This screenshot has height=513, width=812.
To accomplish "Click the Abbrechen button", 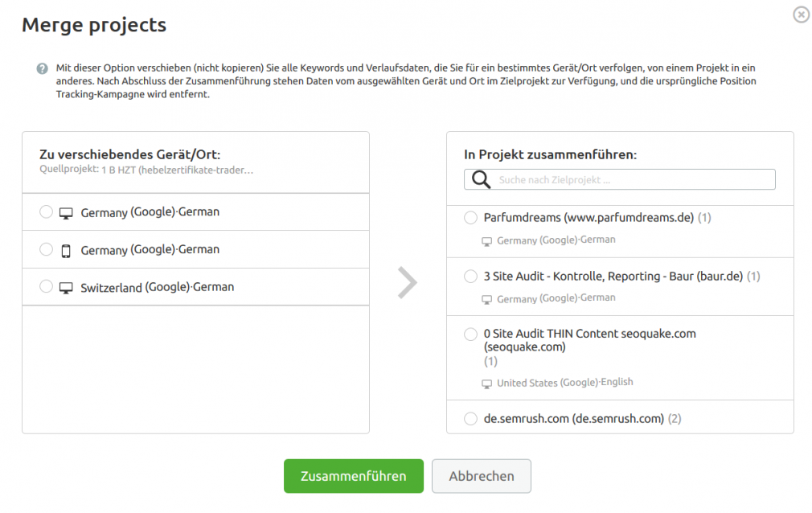I will (x=482, y=476).
